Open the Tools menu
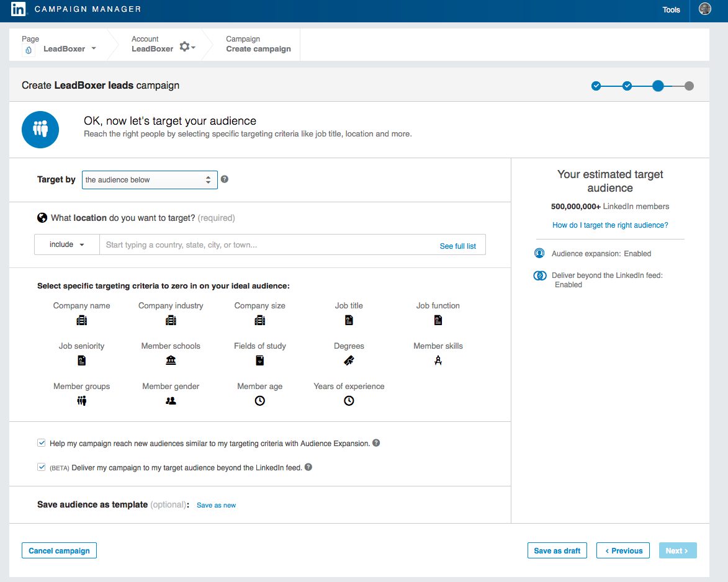728x582 pixels. point(671,10)
